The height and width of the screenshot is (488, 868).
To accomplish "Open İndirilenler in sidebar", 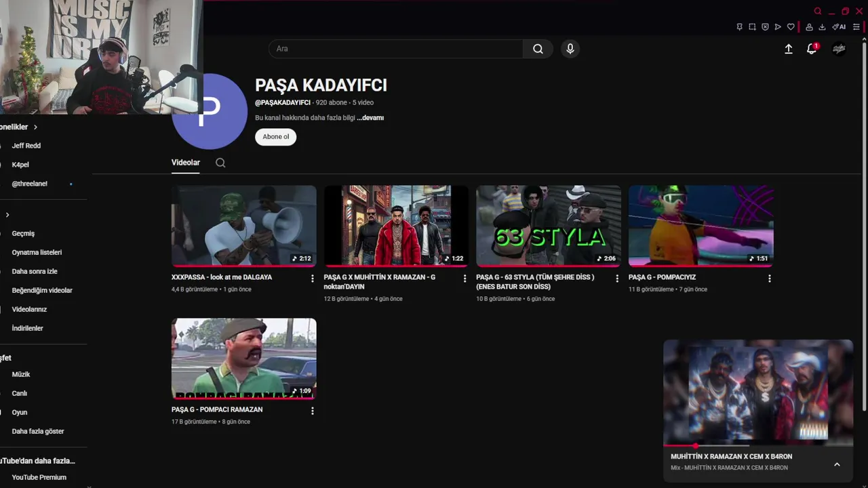I will click(x=27, y=328).
